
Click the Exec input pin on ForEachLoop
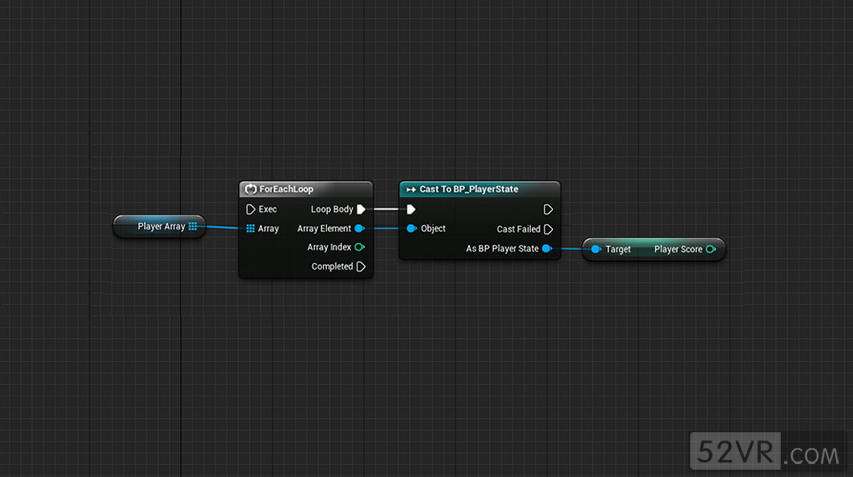(x=250, y=210)
